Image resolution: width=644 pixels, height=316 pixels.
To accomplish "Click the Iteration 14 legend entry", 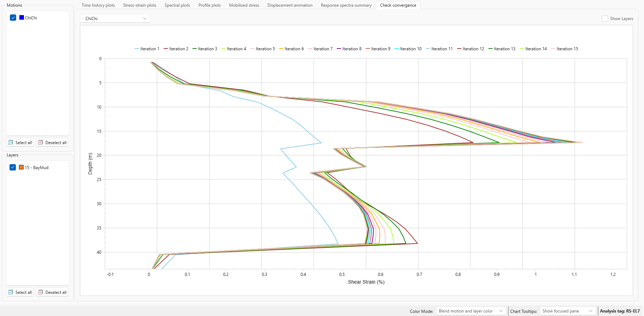I will [x=533, y=49].
